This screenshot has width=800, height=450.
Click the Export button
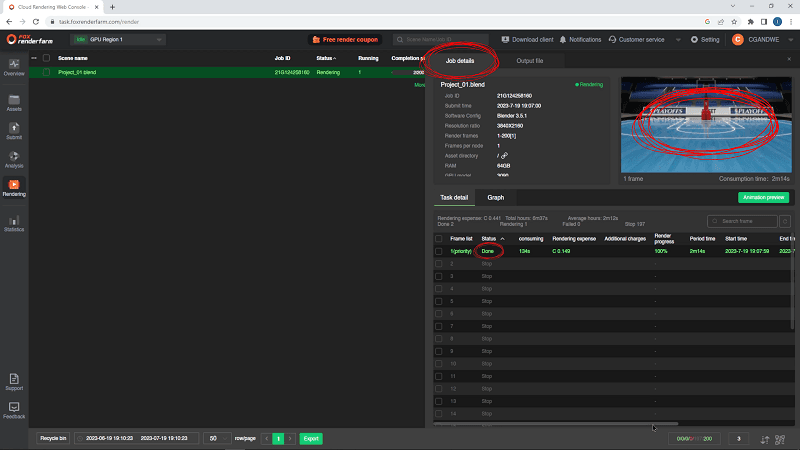[x=311, y=438]
